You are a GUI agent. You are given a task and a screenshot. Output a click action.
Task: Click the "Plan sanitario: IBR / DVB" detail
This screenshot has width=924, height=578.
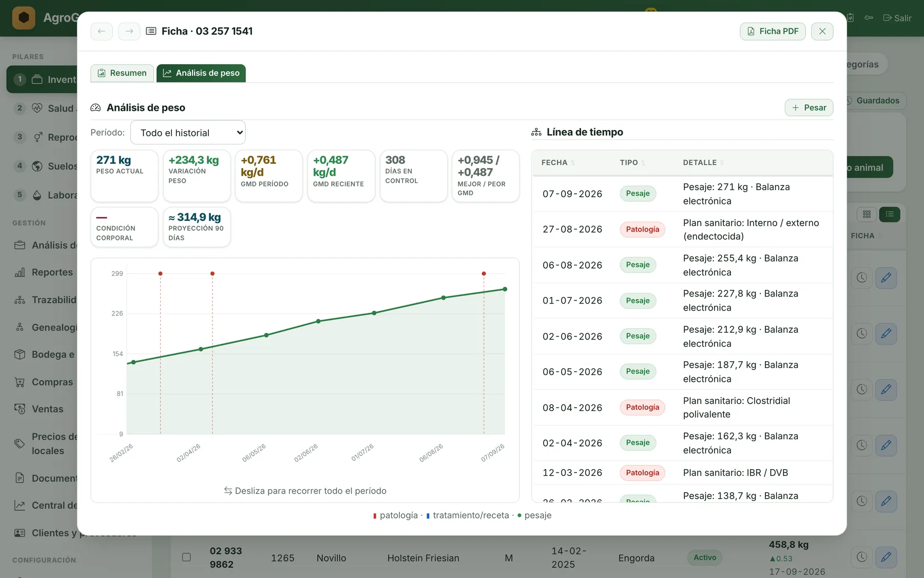[x=736, y=473]
